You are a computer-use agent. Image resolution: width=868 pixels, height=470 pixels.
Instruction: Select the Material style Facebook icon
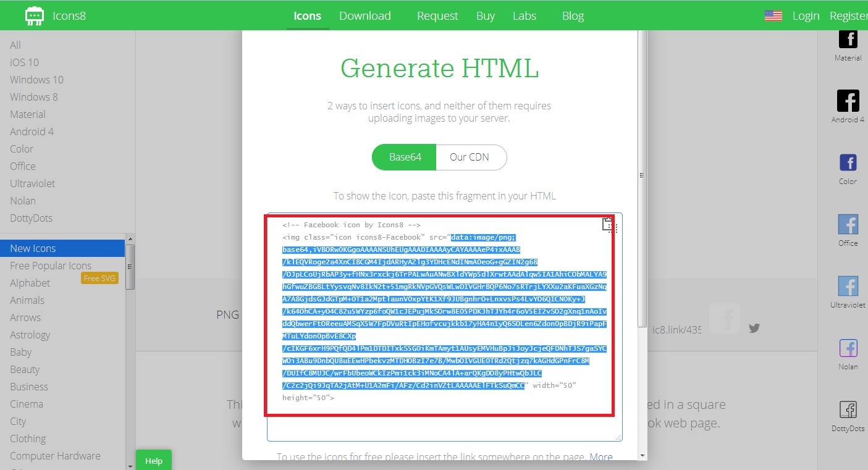click(x=848, y=38)
